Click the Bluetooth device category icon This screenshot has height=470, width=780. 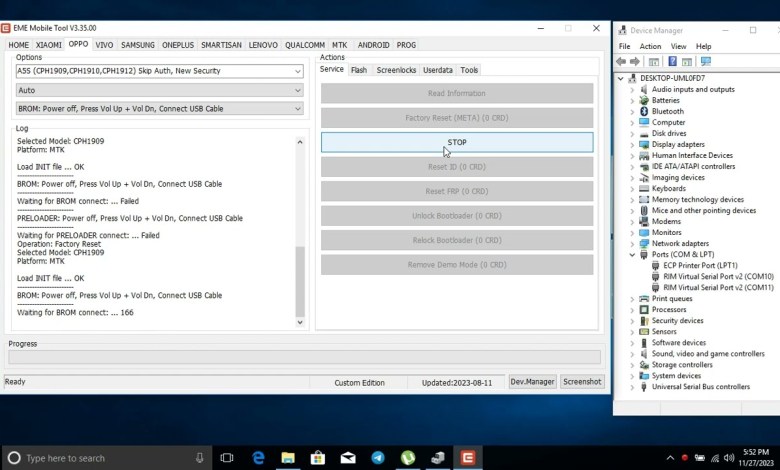644,111
